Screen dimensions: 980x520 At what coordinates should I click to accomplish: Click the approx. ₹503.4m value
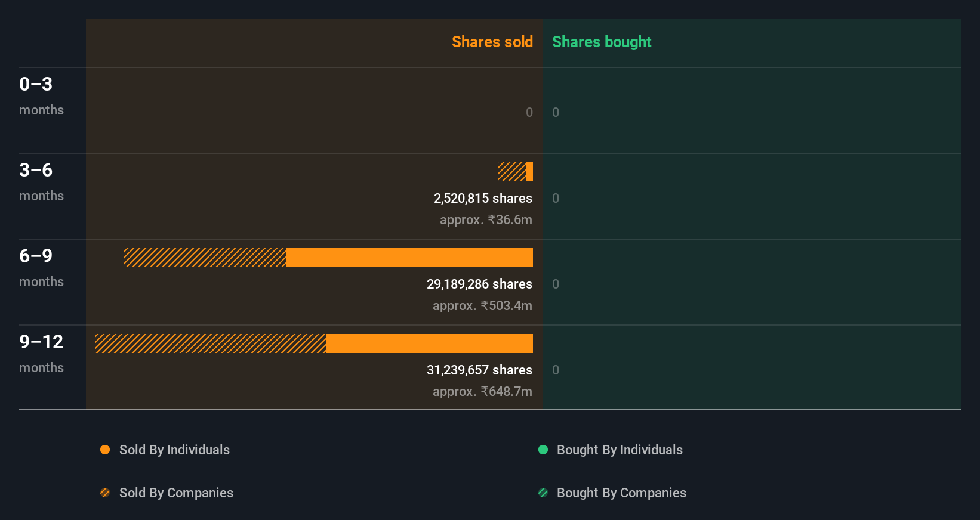[482, 306]
